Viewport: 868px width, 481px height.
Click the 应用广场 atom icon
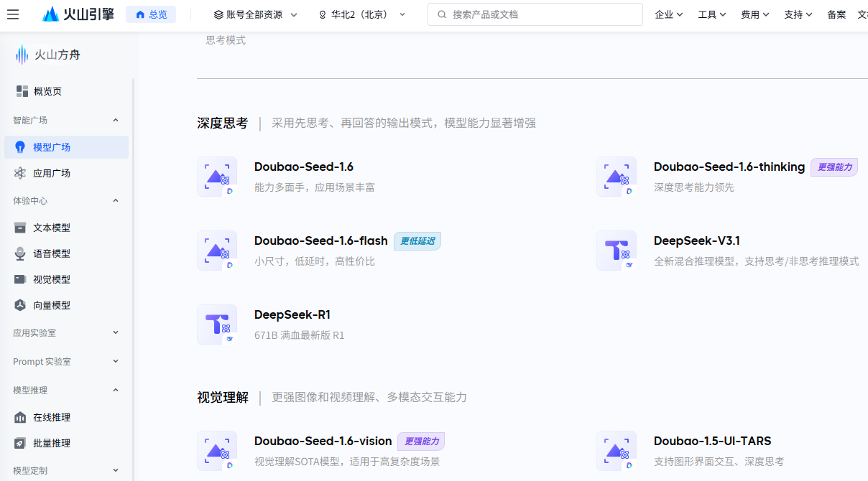click(20, 173)
